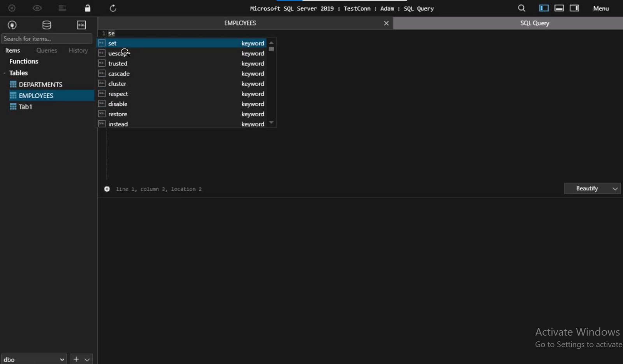Image resolution: width=623 pixels, height=364 pixels.
Task: Choose 'cascade' autocomplete suggestion
Action: [x=181, y=74]
